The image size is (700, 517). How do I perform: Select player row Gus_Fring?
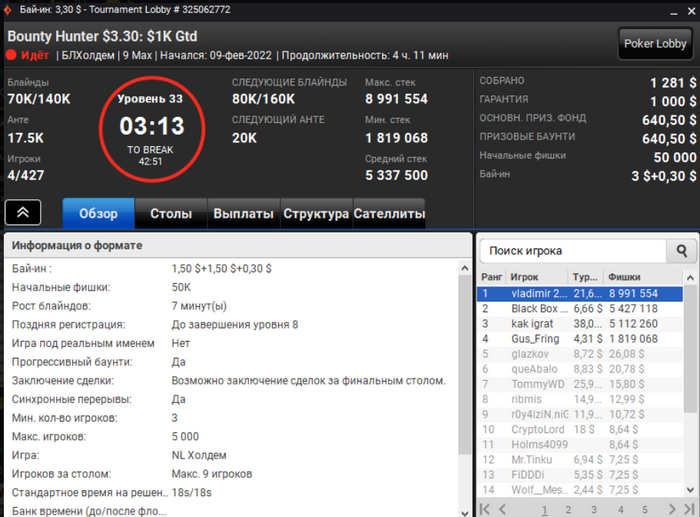tap(580, 339)
